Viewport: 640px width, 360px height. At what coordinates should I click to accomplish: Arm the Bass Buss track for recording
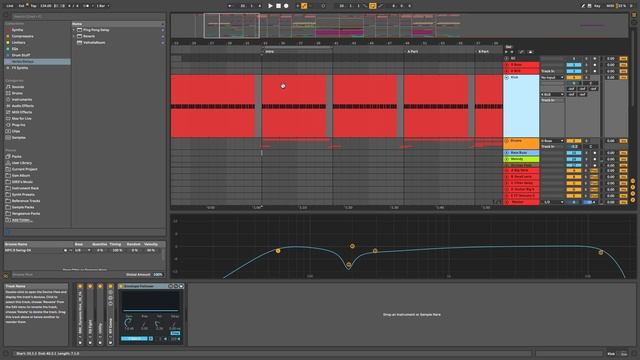[595, 153]
